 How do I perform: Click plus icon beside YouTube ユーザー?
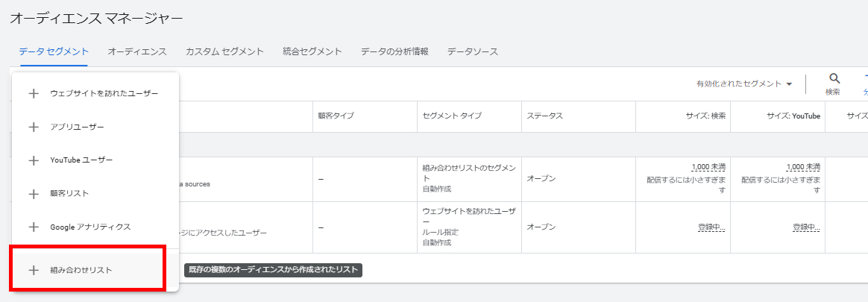tap(34, 160)
